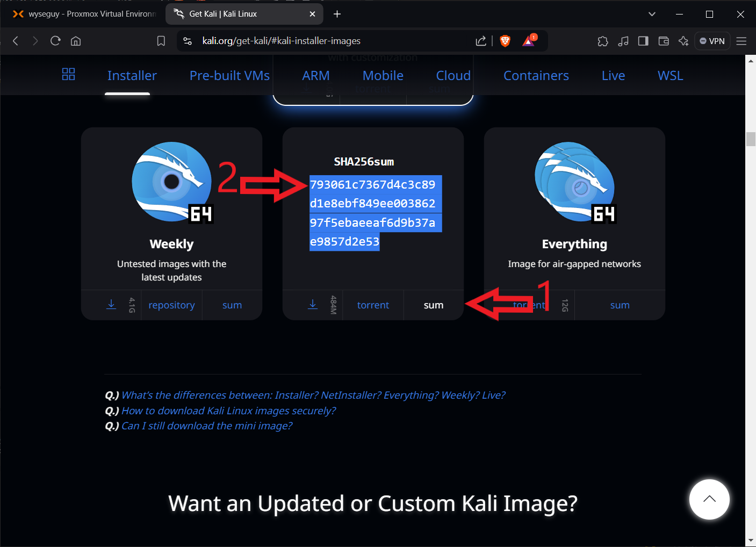756x547 pixels.
Task: Open site settings icon in address bar
Action: click(188, 41)
